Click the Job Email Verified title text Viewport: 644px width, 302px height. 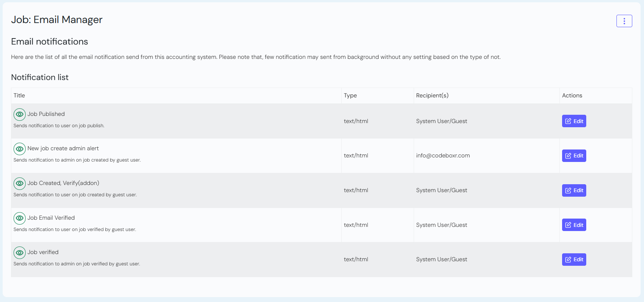[x=51, y=218]
